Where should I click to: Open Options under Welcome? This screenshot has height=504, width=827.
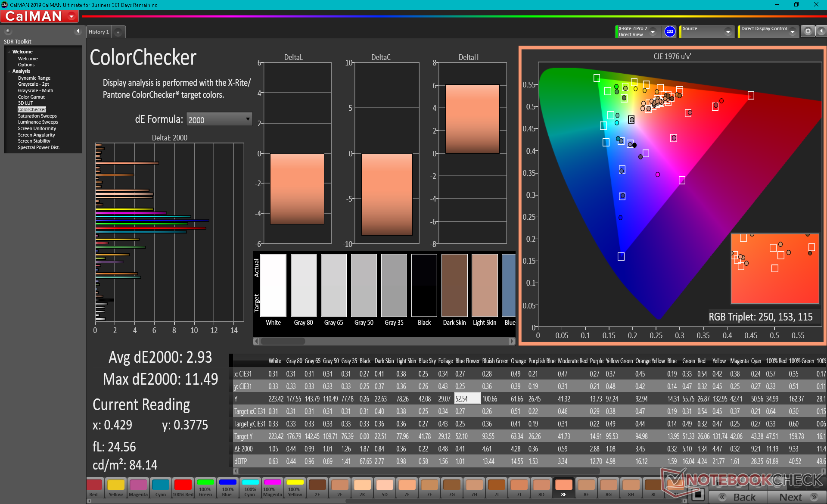point(26,65)
